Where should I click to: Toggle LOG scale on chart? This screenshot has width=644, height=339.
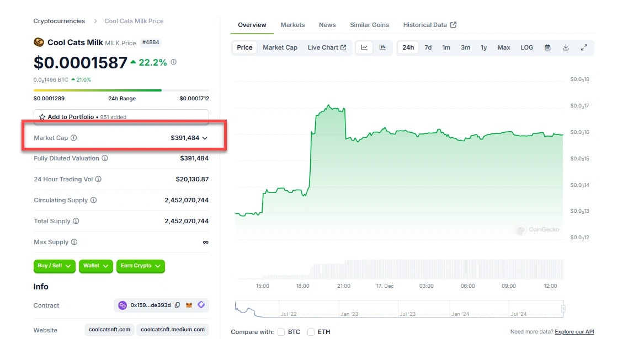[x=527, y=47]
